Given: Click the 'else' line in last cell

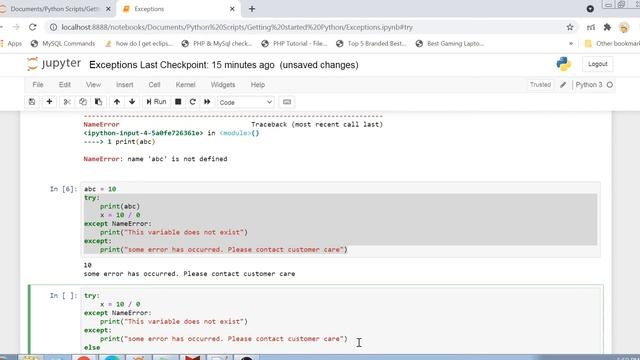Looking at the screenshot, I should [x=92, y=348].
